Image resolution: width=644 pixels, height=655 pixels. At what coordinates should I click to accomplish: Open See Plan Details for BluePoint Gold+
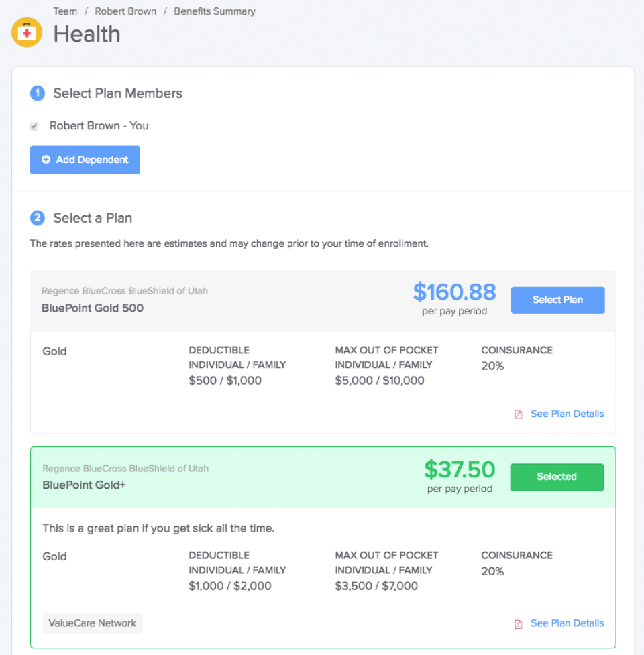pos(567,623)
